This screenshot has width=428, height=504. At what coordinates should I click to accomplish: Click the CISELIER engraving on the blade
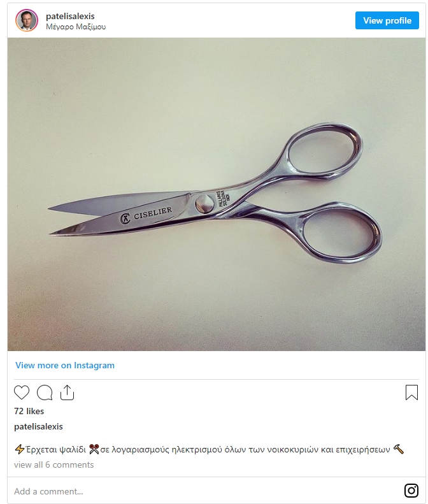pos(146,215)
